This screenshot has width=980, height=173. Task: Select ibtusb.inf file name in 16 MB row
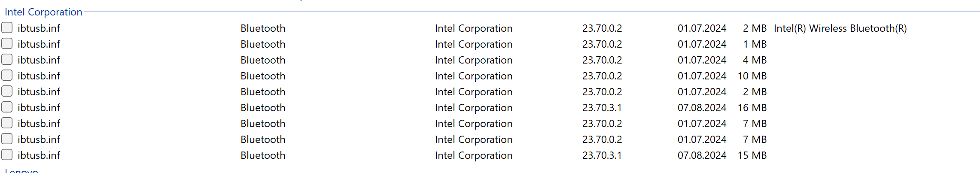coord(39,108)
